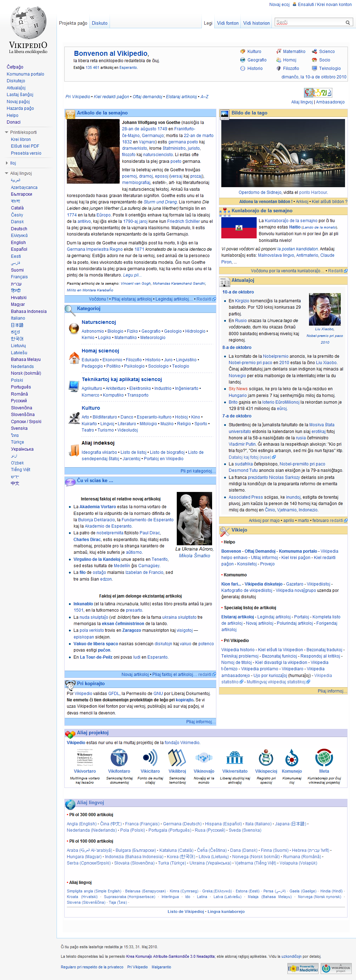The height and width of the screenshot is (980, 356).
Task: Click the Scienco portal icon in header
Action: (x=315, y=51)
